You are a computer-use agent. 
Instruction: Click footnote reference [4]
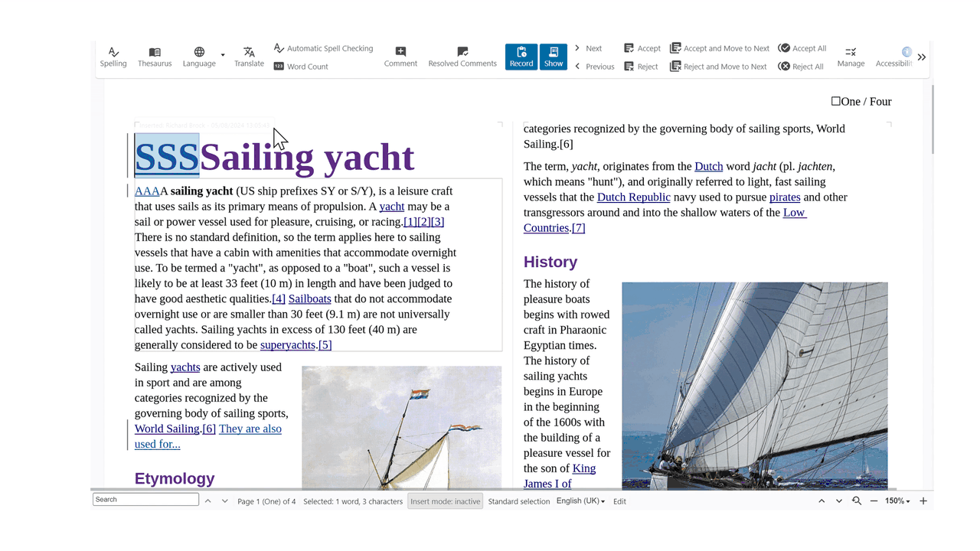(279, 298)
